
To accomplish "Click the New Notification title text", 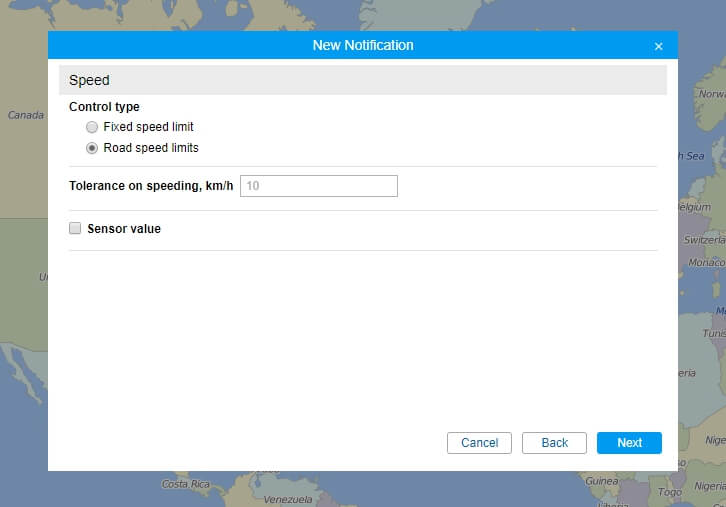I will 363,45.
